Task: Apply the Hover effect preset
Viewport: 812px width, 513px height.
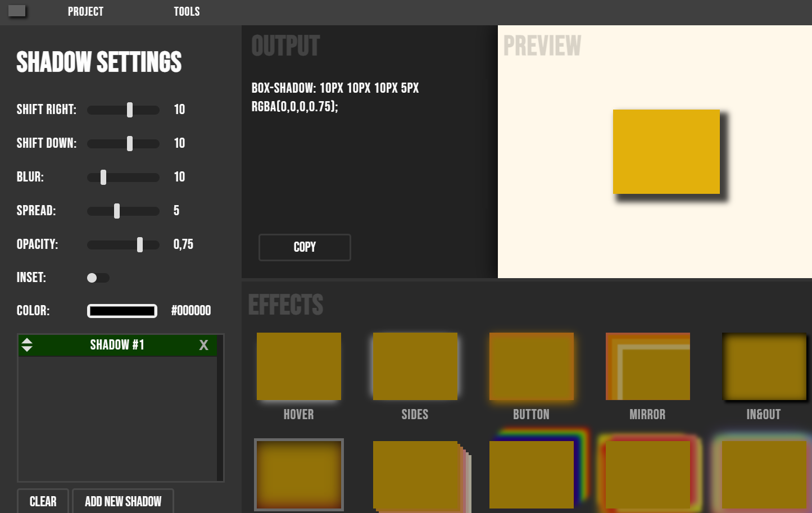Action: point(298,366)
